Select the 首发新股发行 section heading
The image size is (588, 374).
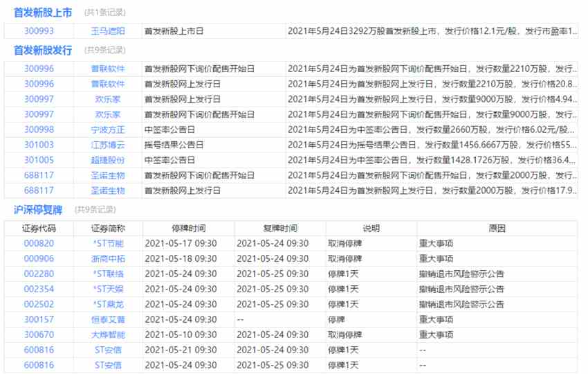coord(43,51)
